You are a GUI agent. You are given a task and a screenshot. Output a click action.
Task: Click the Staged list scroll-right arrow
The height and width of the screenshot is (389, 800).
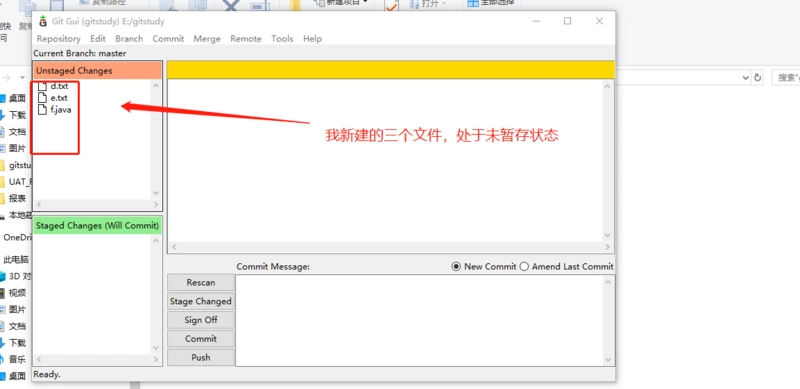coord(156,359)
